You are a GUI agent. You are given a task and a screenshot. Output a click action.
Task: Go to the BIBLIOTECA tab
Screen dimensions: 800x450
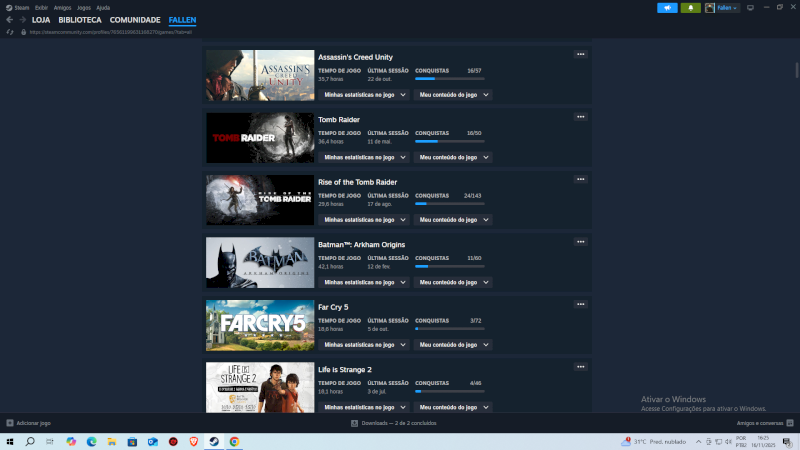[x=80, y=20]
